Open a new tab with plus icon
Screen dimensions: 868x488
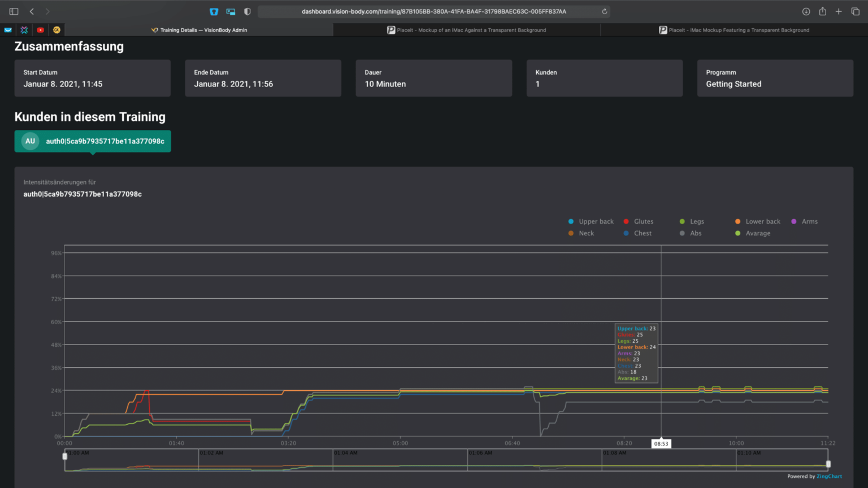[839, 11]
